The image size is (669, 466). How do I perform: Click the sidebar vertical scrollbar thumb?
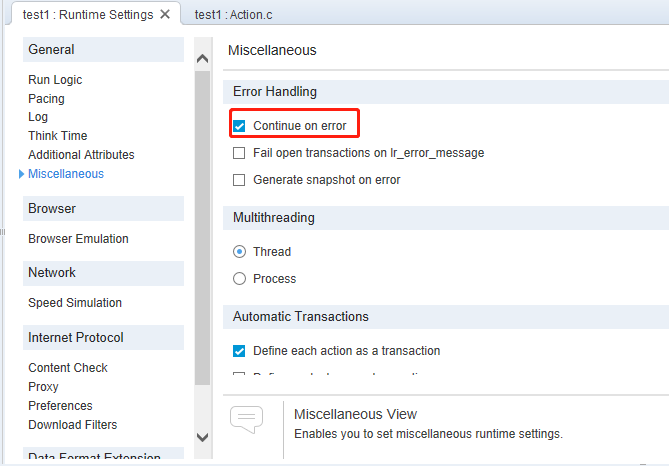tap(203, 228)
